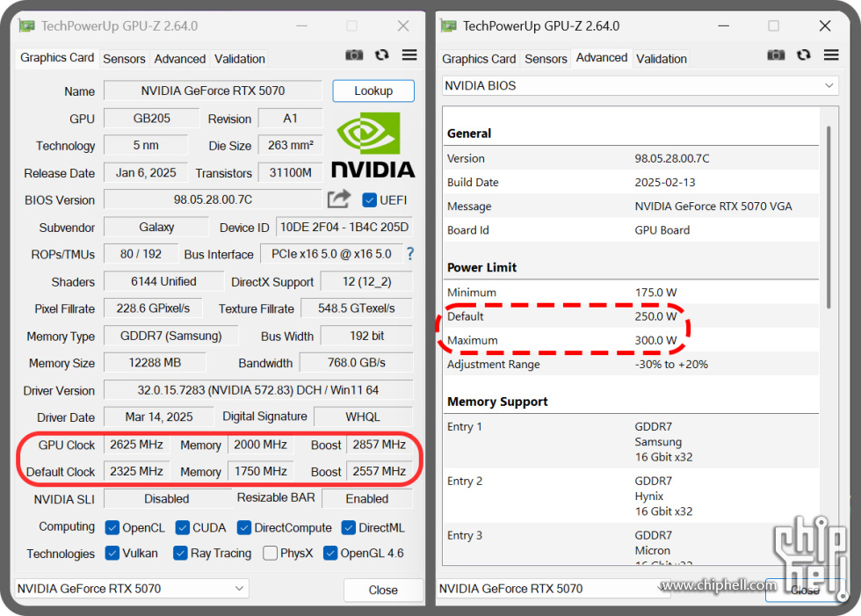Click the Device ID field 10DE 2F04 - 1B4C 205D
861x616 pixels.
click(x=344, y=227)
